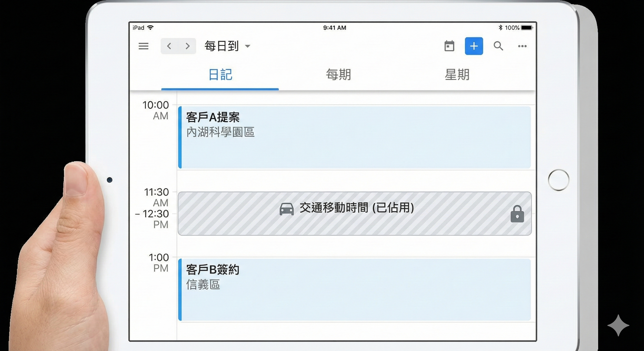
Task: Click the 11:30 AM – 12:30 PM label
Action: click(x=152, y=208)
